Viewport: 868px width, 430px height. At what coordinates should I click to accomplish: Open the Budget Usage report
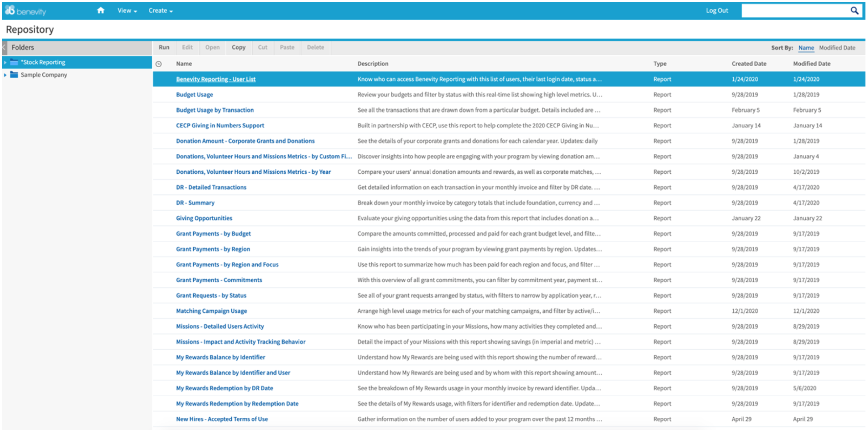click(x=194, y=94)
